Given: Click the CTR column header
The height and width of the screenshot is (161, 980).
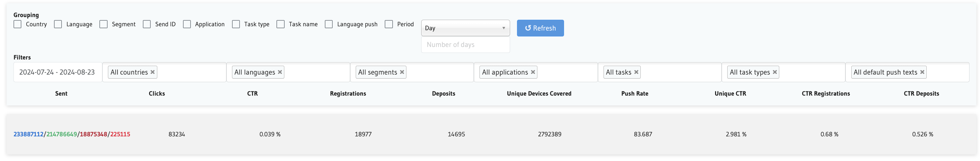Looking at the screenshot, I should (252, 93).
